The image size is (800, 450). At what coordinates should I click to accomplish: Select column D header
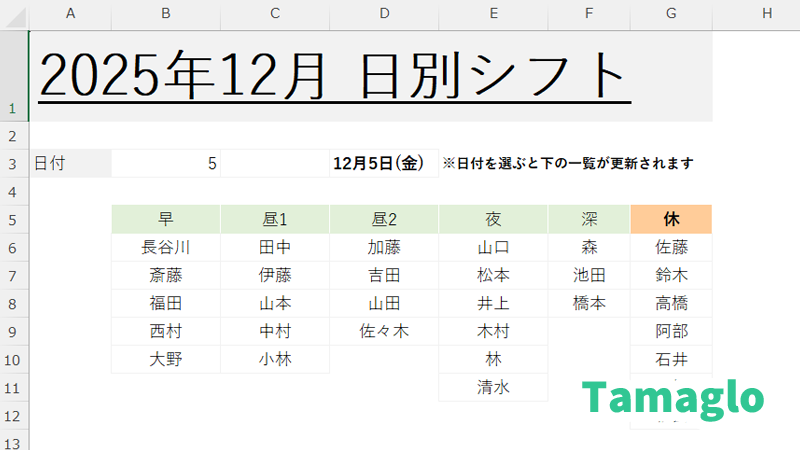tap(384, 13)
